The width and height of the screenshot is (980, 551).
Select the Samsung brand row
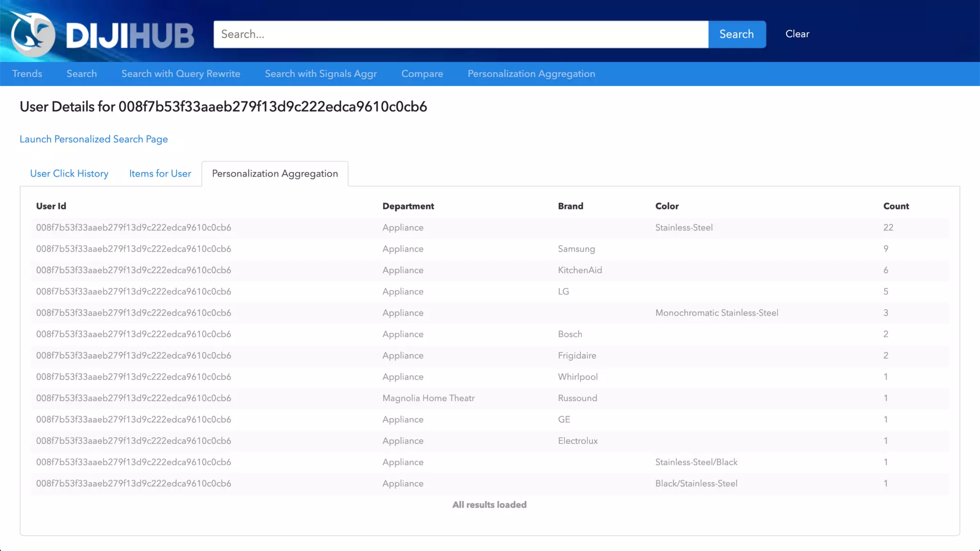click(x=576, y=249)
